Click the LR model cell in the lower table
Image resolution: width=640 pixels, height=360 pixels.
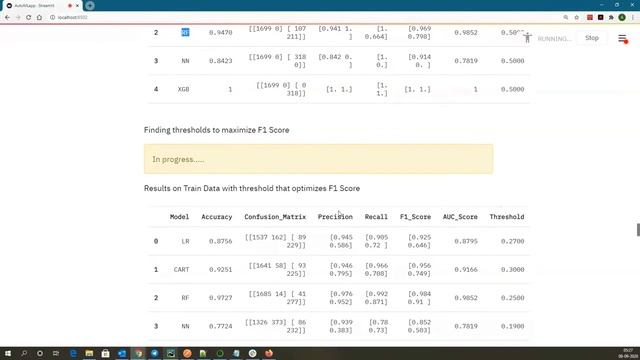[x=185, y=241]
